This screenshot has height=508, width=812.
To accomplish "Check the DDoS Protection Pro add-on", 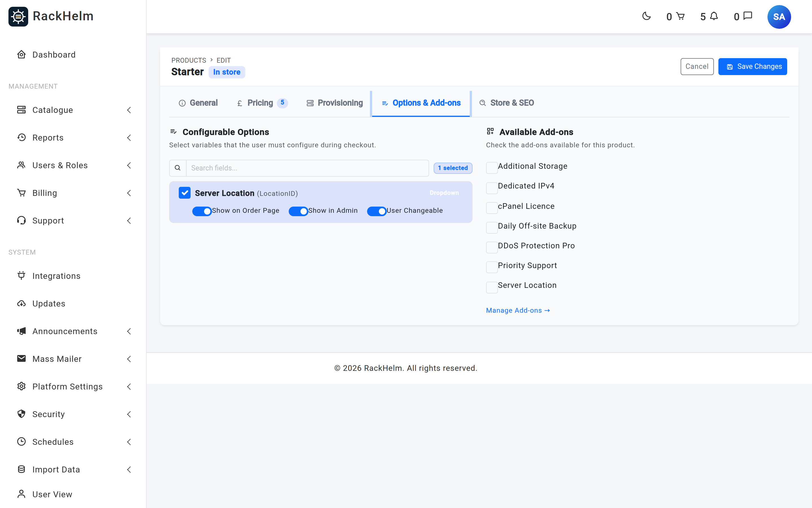I will click(491, 247).
